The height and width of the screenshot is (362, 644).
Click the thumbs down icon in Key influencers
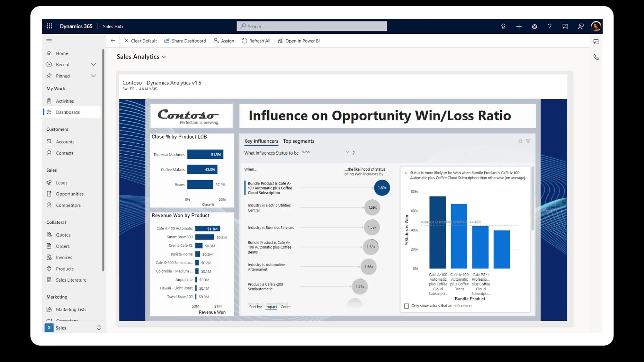(x=528, y=141)
